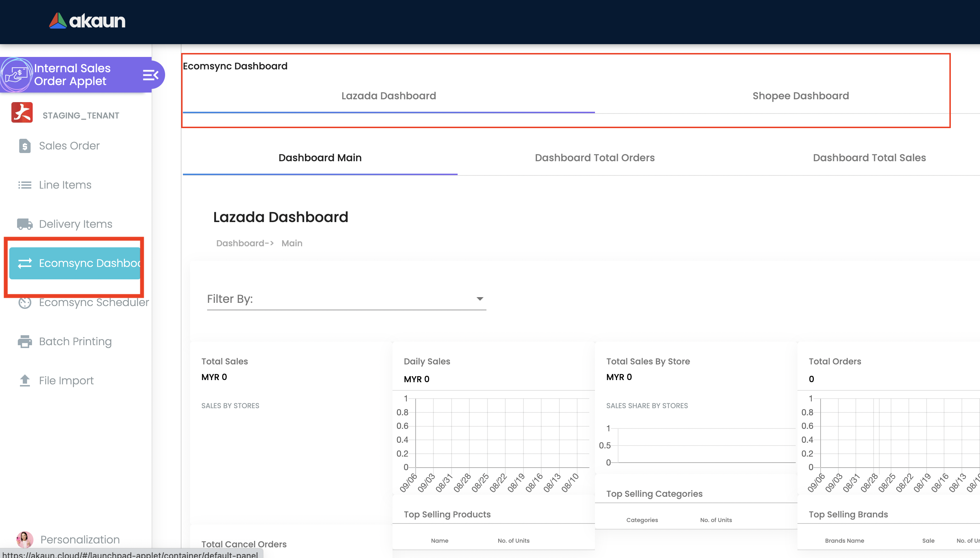Expand the Filter By dropdown arrow
The image size is (980, 558).
pos(480,299)
